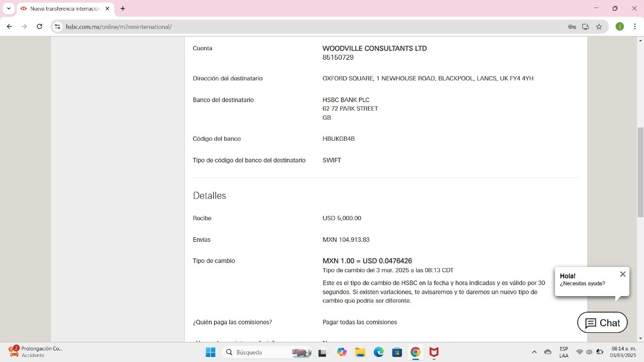Screen dimensions: 644x362
Task: Launch File Explorer from taskbar
Action: coord(360,352)
